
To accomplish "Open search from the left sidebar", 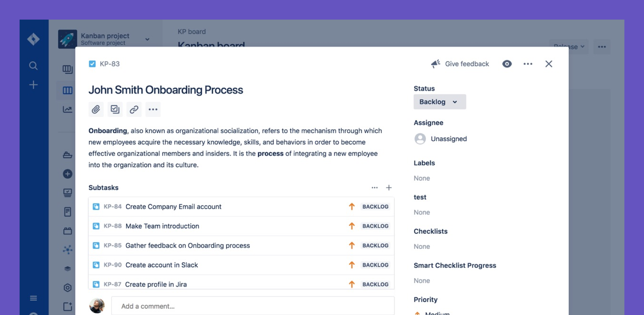I will (33, 65).
